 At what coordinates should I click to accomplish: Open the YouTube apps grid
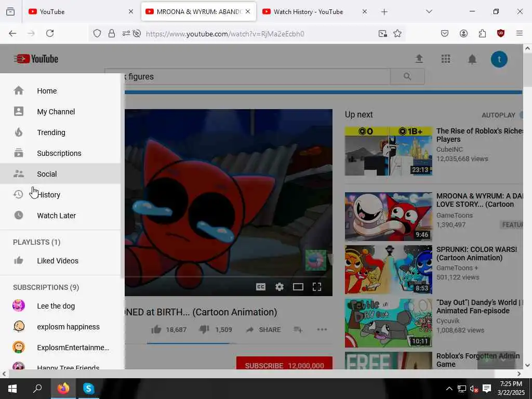point(445,59)
